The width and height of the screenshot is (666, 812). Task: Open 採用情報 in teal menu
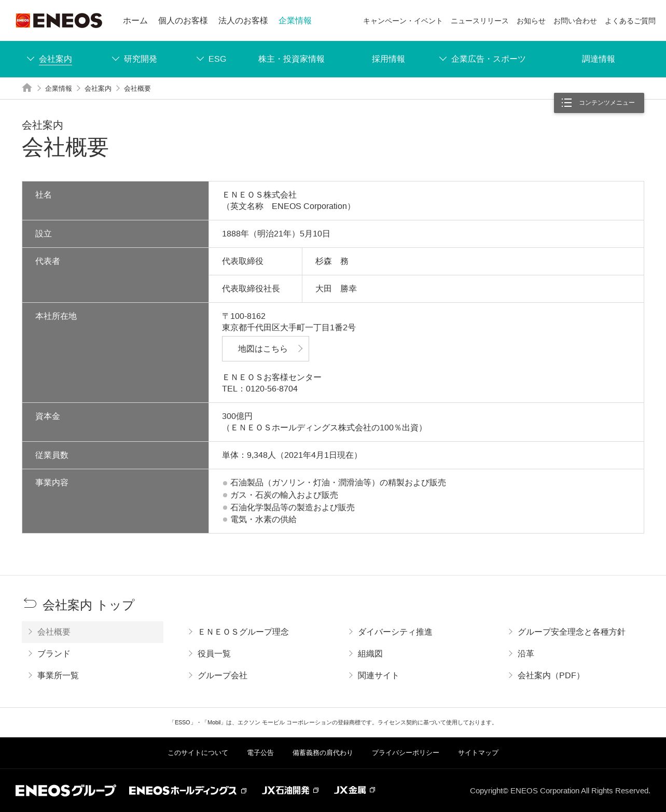coord(388,59)
